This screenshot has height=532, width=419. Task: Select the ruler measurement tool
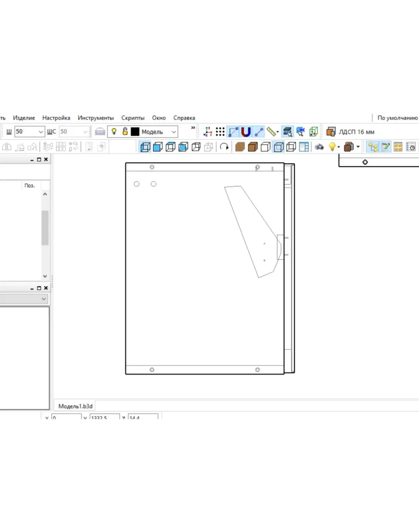point(271,132)
